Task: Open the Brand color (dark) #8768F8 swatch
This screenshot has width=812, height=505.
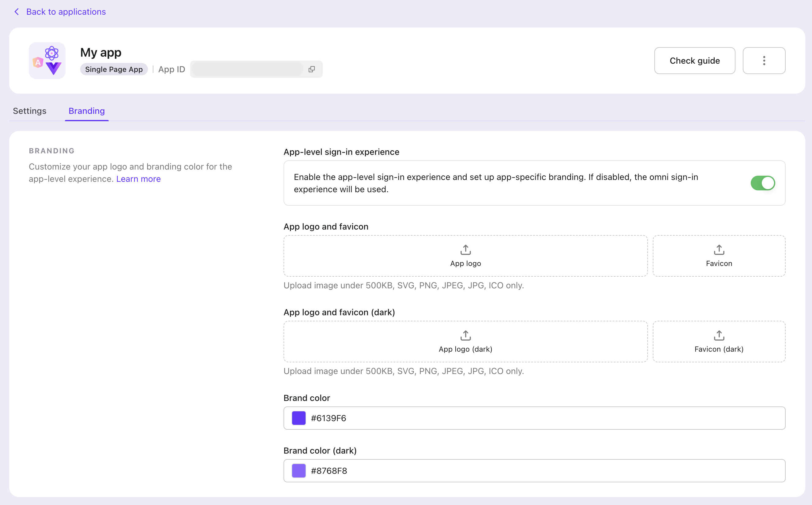Action: tap(299, 471)
